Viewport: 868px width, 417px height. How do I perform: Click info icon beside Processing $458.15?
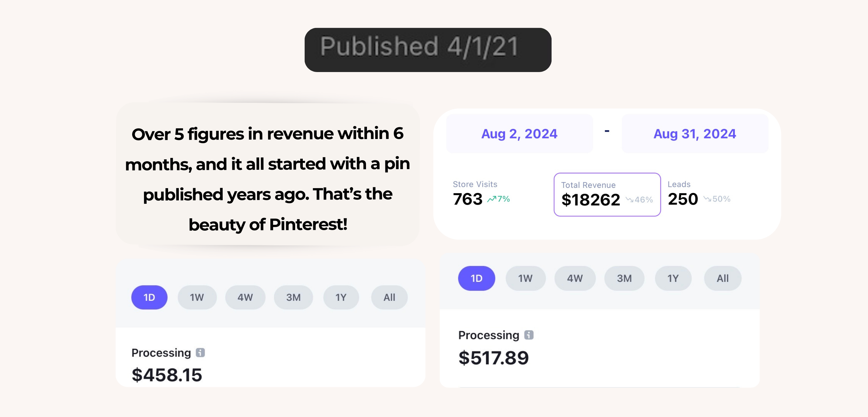(200, 352)
